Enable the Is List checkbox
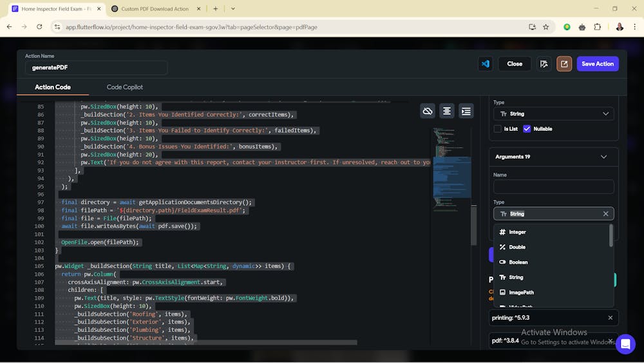Screen dimensions: 644x363 point(497,129)
